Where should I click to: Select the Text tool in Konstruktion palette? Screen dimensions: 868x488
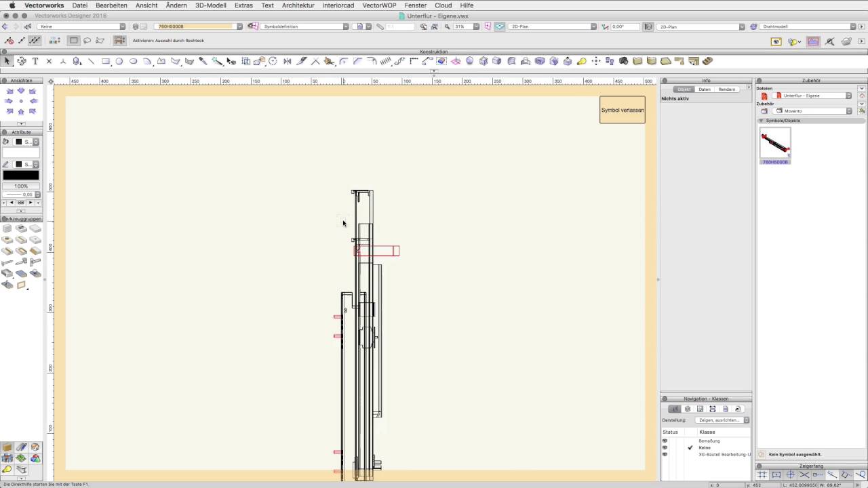click(35, 61)
